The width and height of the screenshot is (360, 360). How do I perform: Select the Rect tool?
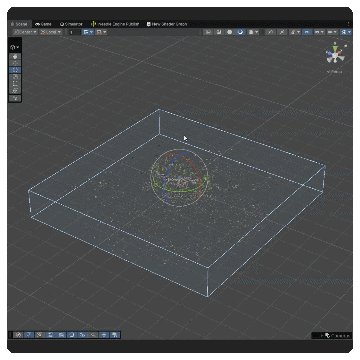point(15,84)
